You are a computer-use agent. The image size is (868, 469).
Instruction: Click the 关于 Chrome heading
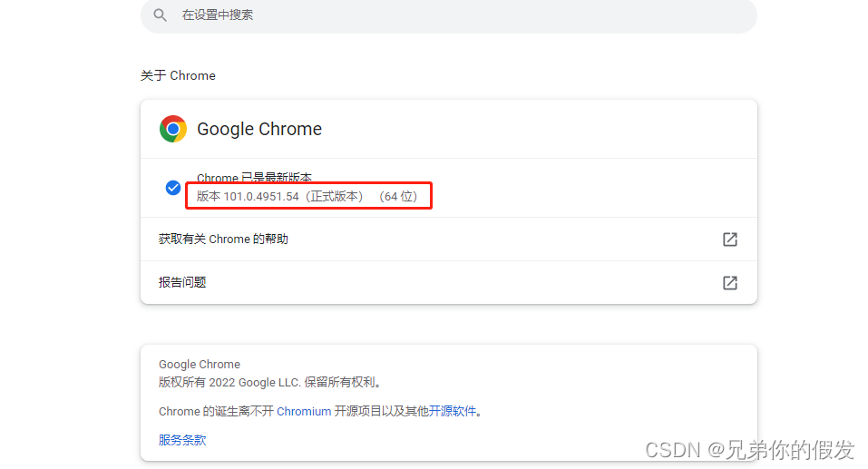point(178,75)
